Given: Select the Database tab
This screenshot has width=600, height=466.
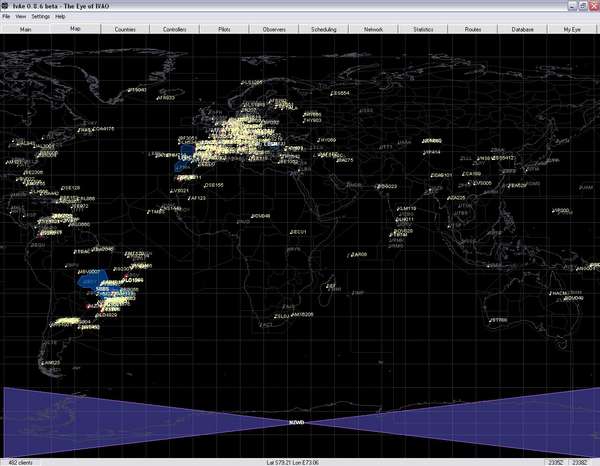Looking at the screenshot, I should point(522,30).
